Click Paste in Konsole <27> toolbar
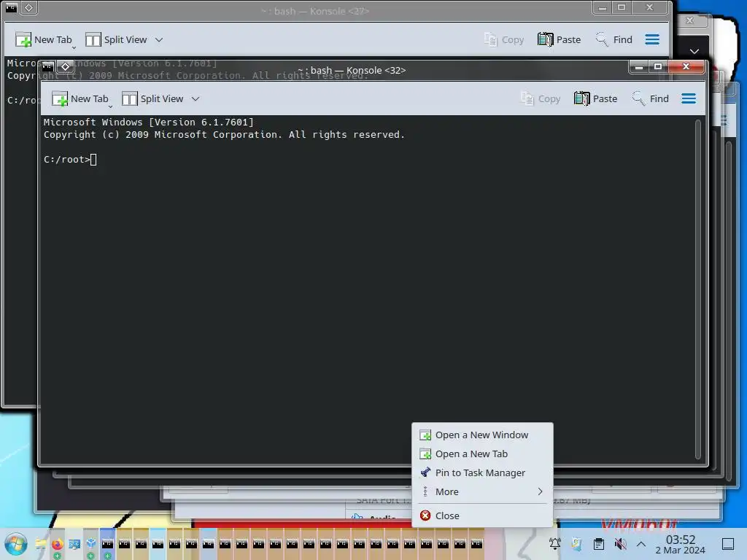The image size is (747, 560). click(560, 39)
